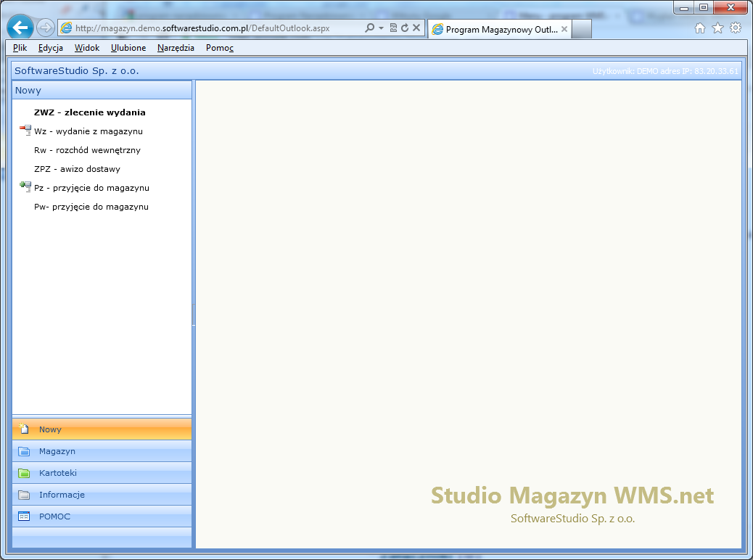This screenshot has height=560, width=753.
Task: Close the browser window
Action: pos(731,7)
